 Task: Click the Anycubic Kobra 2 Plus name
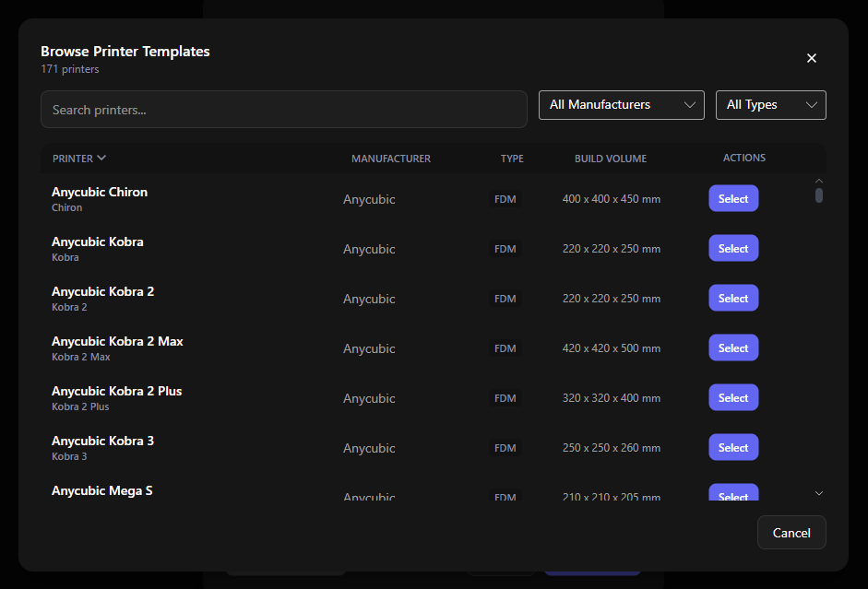(117, 391)
